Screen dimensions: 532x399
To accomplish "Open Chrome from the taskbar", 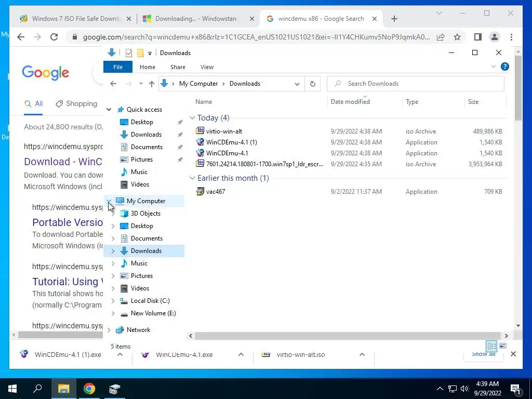I will (x=89, y=389).
